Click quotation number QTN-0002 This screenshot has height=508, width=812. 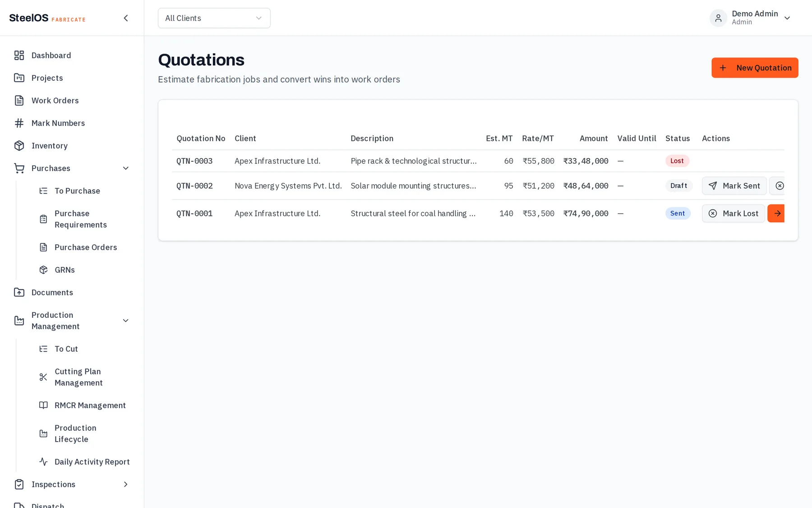(x=194, y=186)
